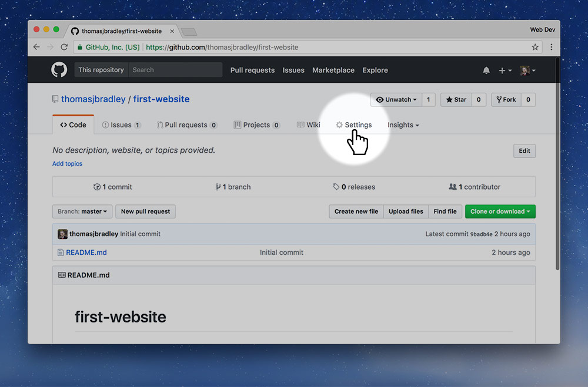
Task: Click Create new file
Action: tap(356, 211)
